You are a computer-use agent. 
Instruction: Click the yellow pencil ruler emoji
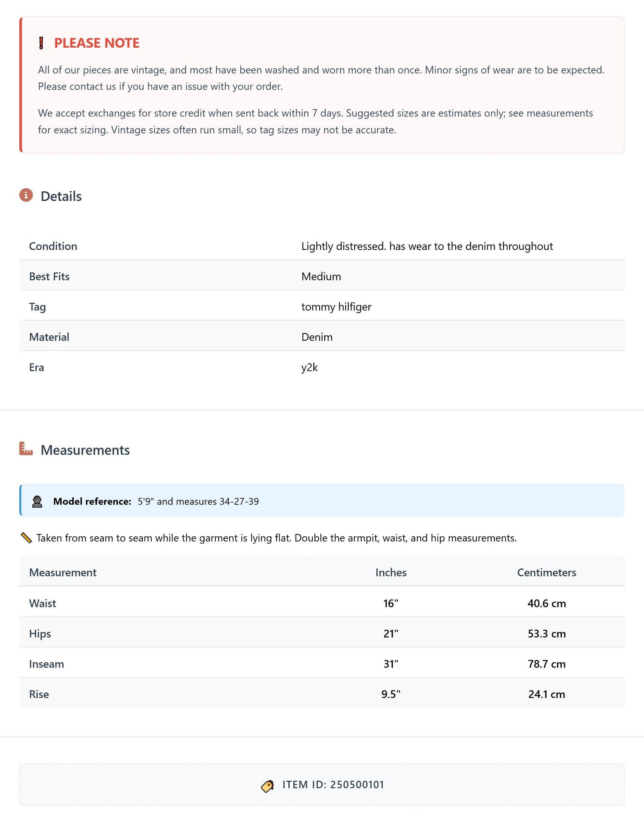coord(26,538)
